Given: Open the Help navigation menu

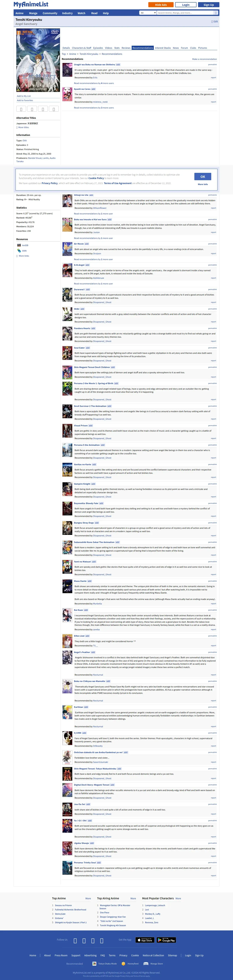Looking at the screenshot, I should tap(106, 13).
